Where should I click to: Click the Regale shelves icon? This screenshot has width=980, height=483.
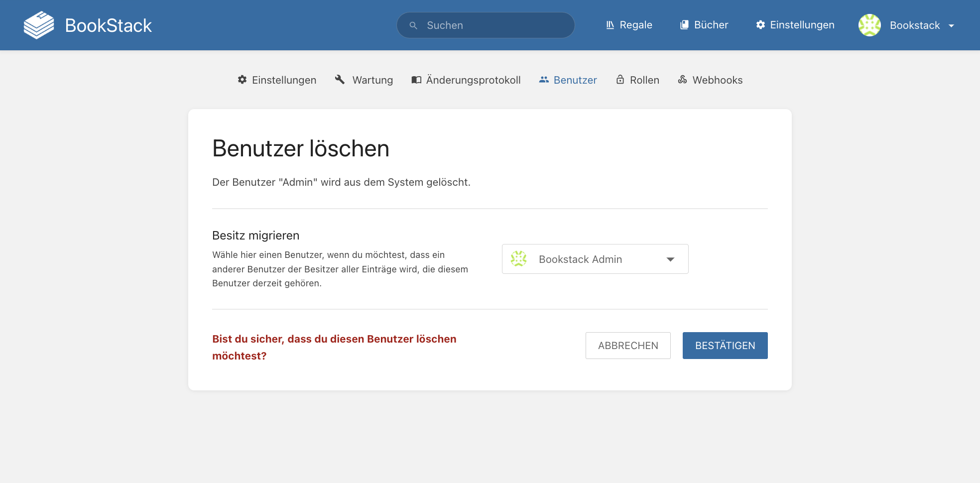610,25
